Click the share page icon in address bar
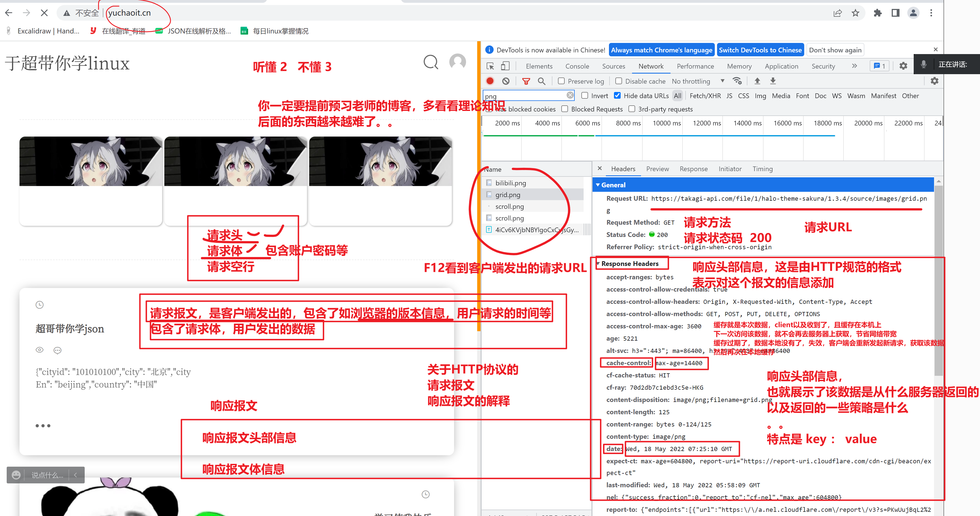980x516 pixels. click(837, 13)
